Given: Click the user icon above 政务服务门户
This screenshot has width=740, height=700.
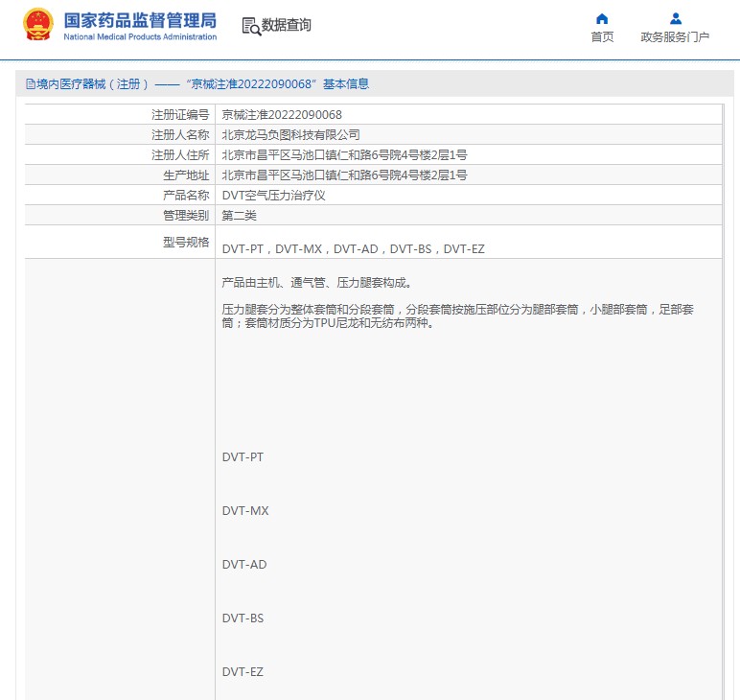Looking at the screenshot, I should (x=675, y=18).
